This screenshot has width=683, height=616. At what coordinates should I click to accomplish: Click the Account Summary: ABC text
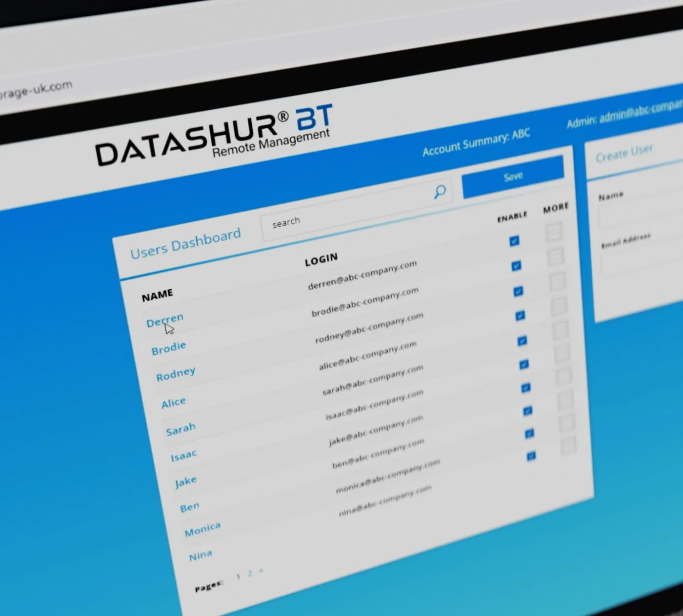(476, 142)
